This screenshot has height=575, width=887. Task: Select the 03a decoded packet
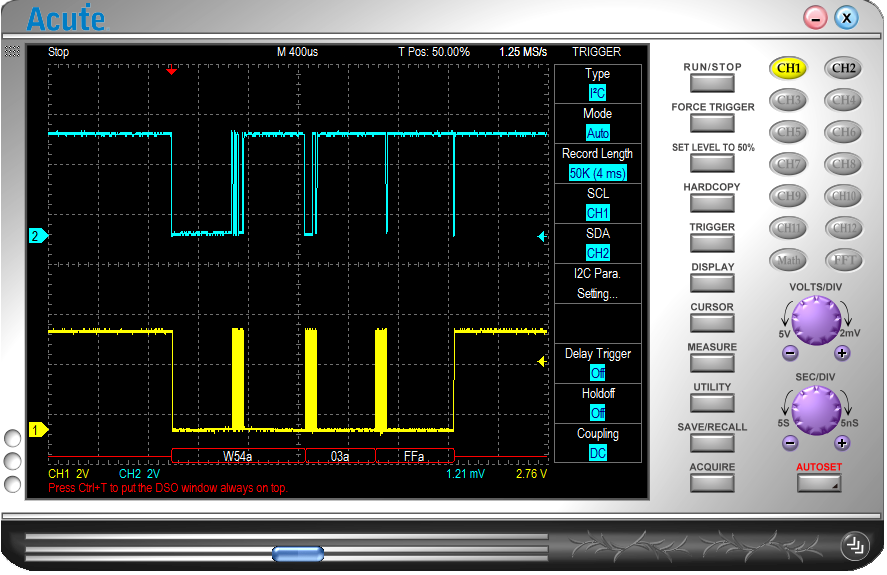pos(340,456)
